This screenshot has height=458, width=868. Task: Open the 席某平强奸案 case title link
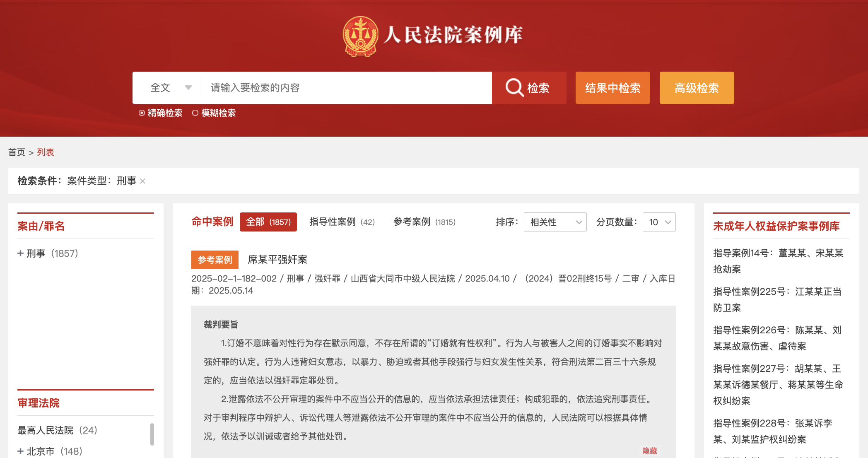277,260
